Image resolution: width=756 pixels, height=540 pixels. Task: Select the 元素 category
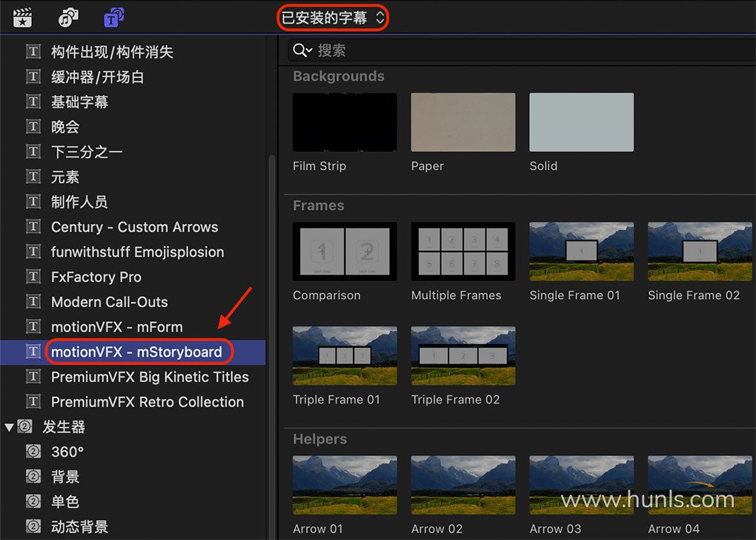point(133,177)
